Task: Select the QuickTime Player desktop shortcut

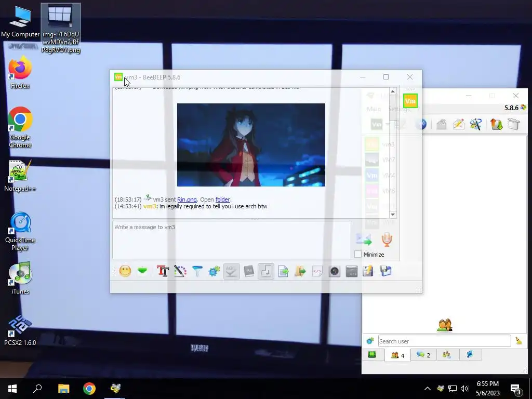Action: (20, 231)
